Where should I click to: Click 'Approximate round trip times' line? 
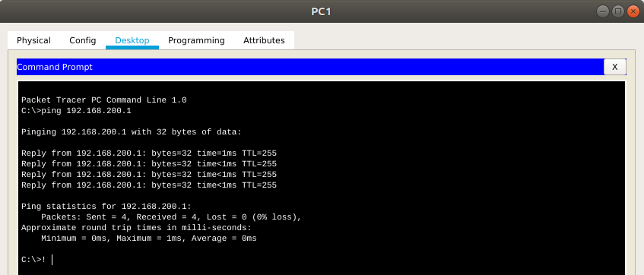tap(136, 227)
